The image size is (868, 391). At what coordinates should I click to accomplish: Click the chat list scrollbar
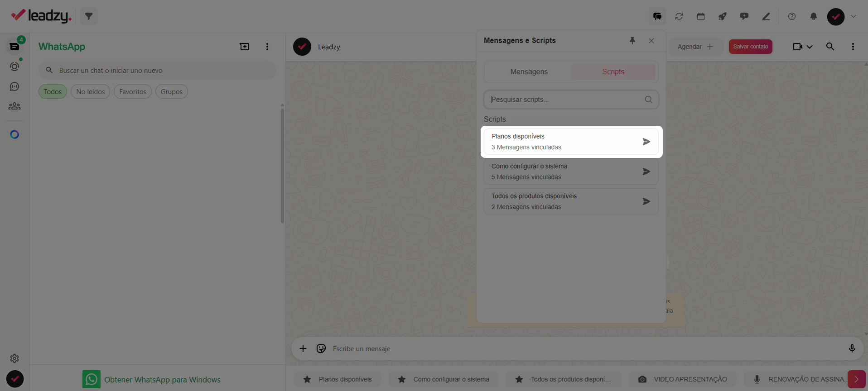282,165
